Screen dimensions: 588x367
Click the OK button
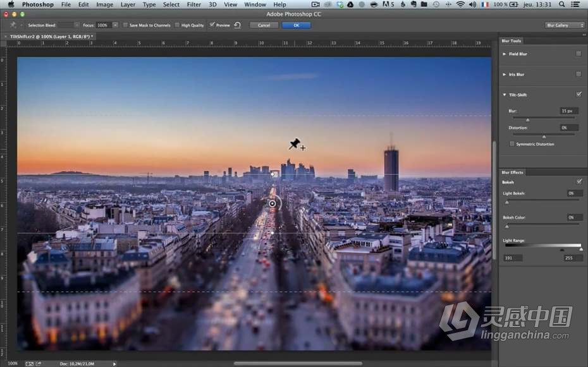point(297,25)
